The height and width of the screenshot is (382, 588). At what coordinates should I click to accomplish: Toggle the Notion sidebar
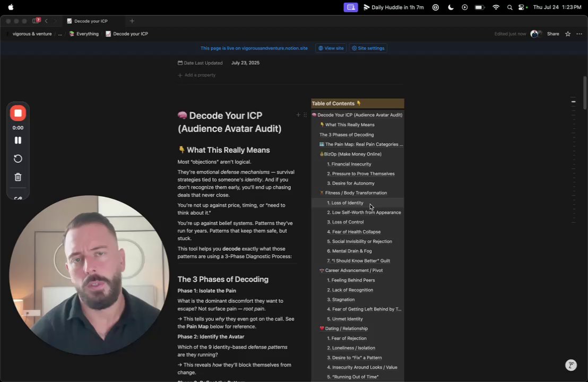click(x=36, y=21)
